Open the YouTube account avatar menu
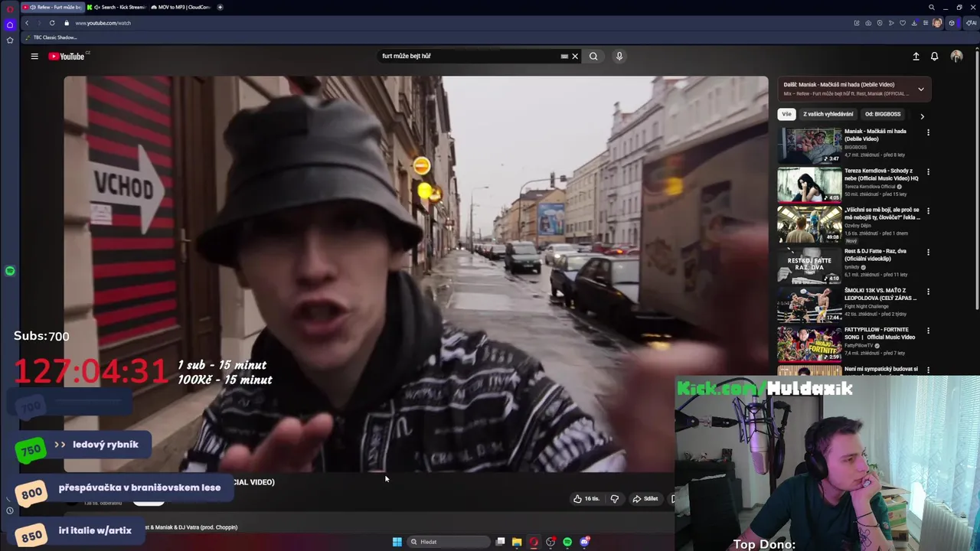Screen dimensions: 980x551 coord(956,56)
